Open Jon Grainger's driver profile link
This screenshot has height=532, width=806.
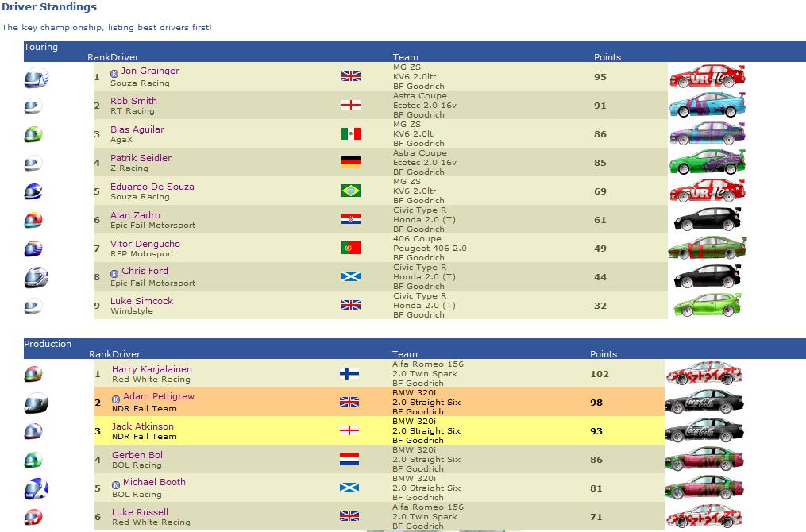click(150, 71)
